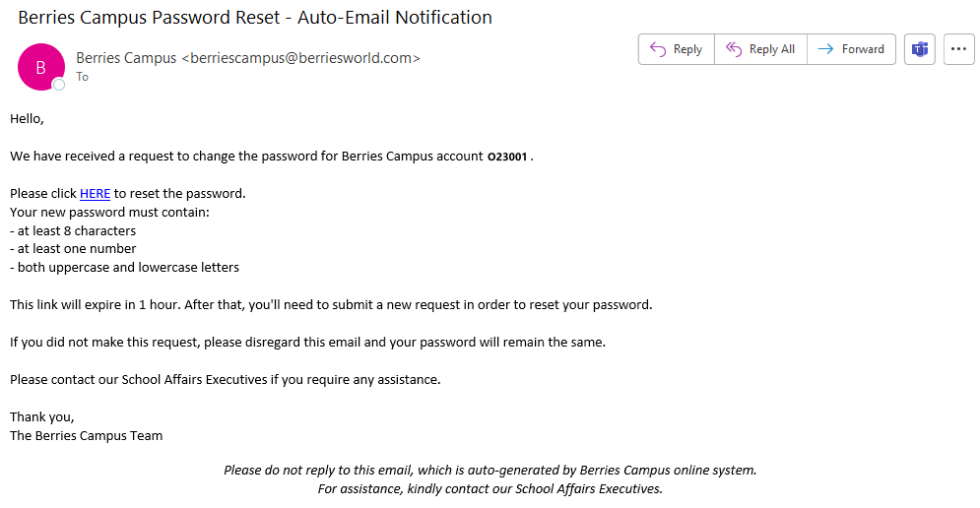Image resolution: width=980 pixels, height=508 pixels.
Task: Click the Reply All button
Action: [x=760, y=49]
